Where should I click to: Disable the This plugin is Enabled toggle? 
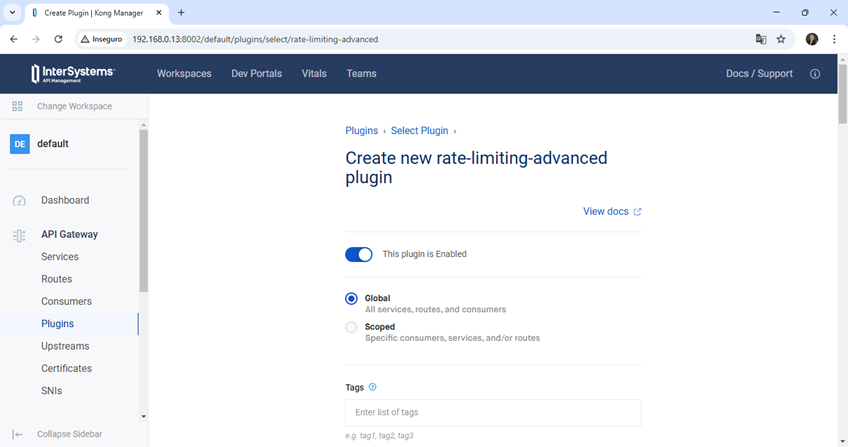click(x=358, y=254)
